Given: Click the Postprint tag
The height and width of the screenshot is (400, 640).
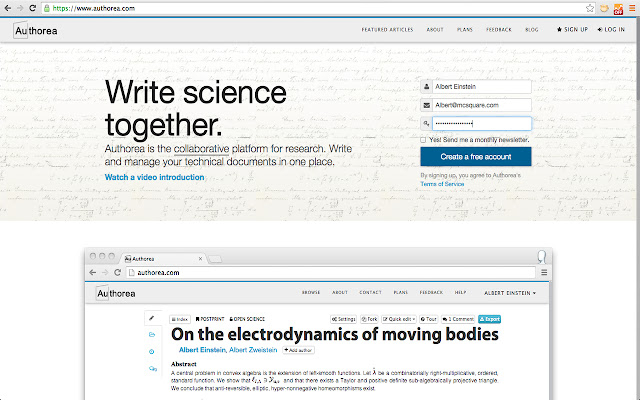Looking at the screenshot, I should point(210,319).
